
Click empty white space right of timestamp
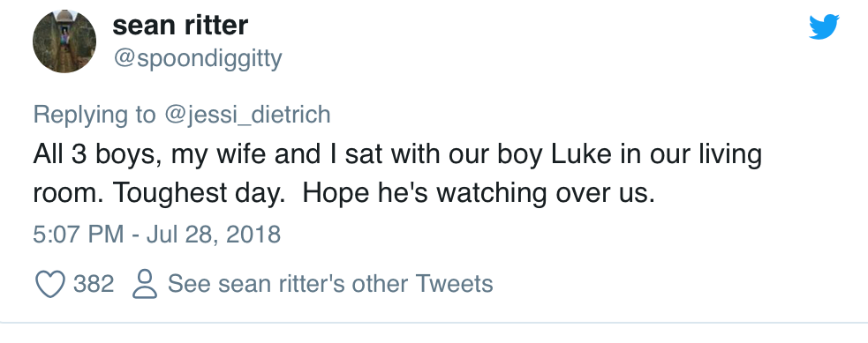(x=554, y=235)
